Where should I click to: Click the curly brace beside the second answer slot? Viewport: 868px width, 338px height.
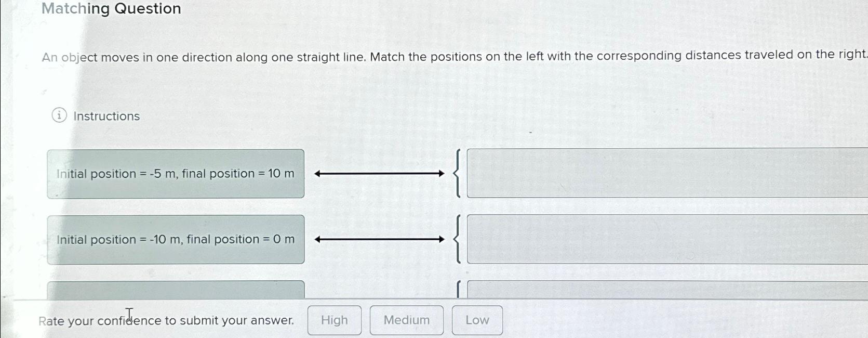point(457,239)
